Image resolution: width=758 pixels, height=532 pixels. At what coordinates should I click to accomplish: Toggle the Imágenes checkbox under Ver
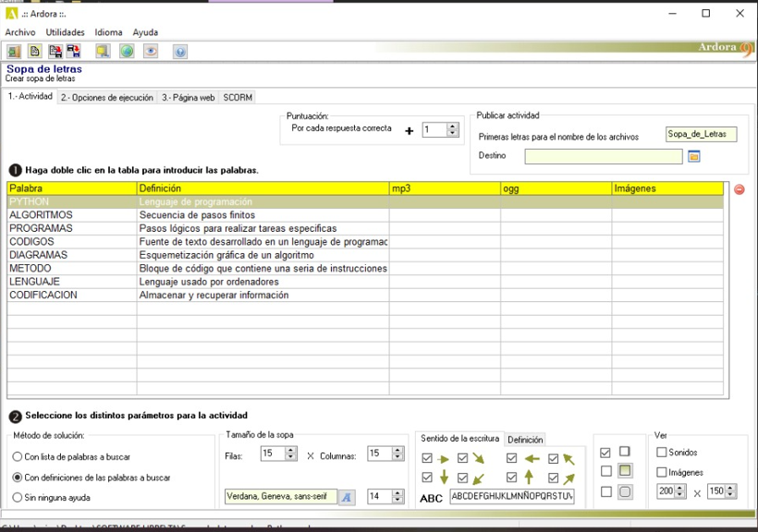pos(661,472)
